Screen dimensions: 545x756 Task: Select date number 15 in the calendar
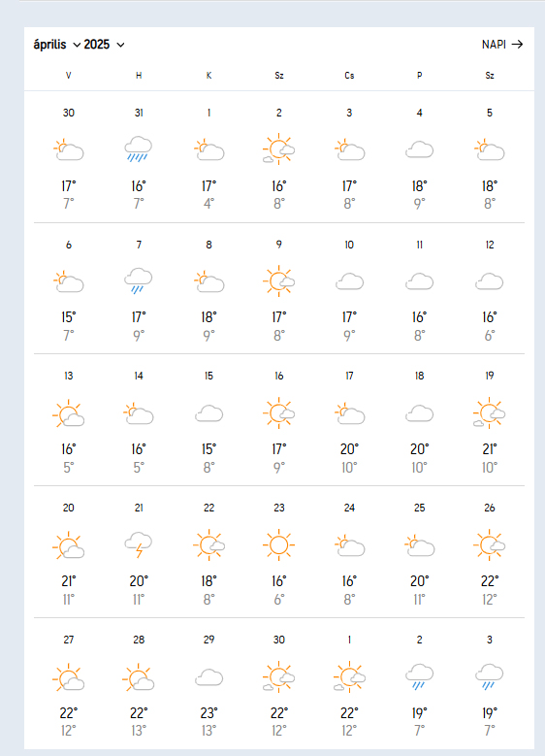[x=208, y=376]
